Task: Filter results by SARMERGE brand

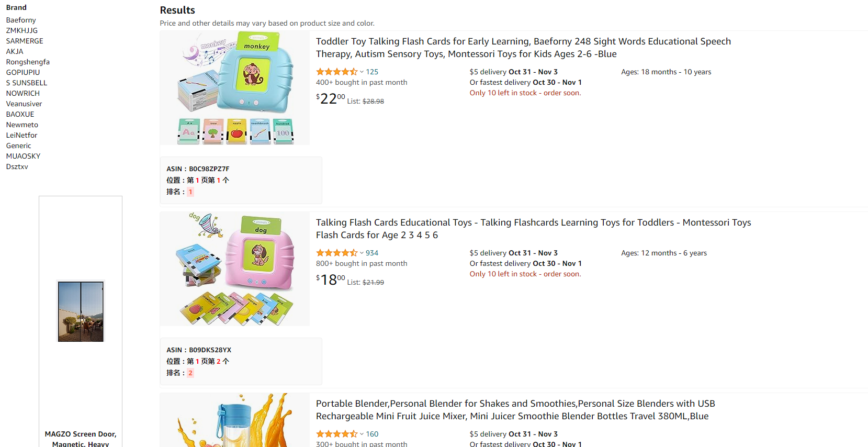Action: (x=25, y=41)
